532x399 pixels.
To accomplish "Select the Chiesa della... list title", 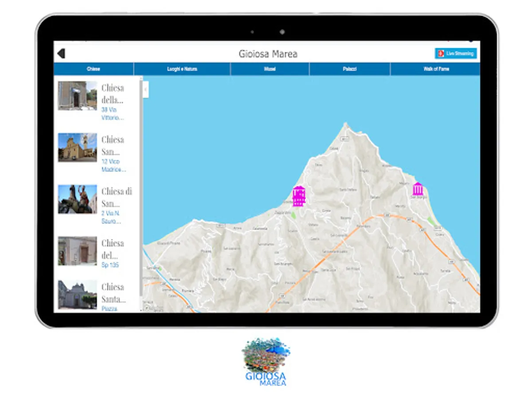I will 113,94.
